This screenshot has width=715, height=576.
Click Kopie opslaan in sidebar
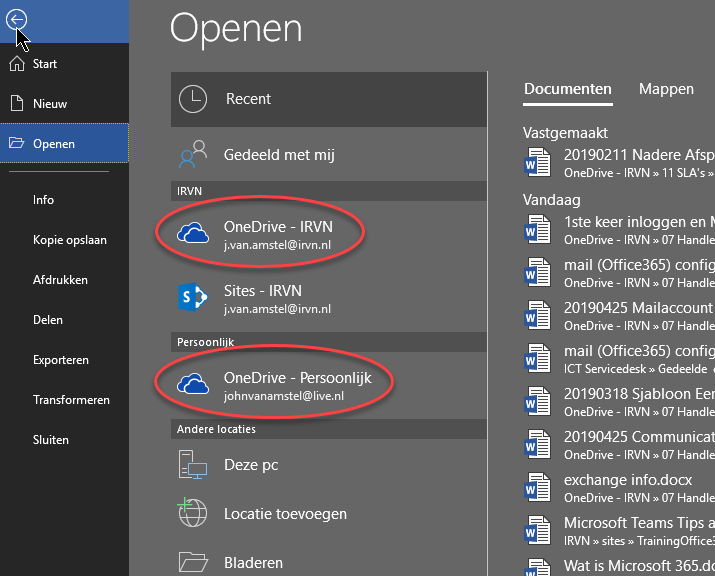[69, 240]
